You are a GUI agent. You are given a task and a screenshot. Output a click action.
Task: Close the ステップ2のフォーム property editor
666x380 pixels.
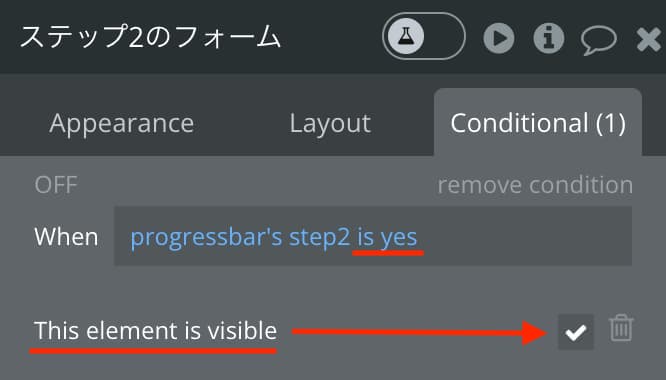[649, 39]
